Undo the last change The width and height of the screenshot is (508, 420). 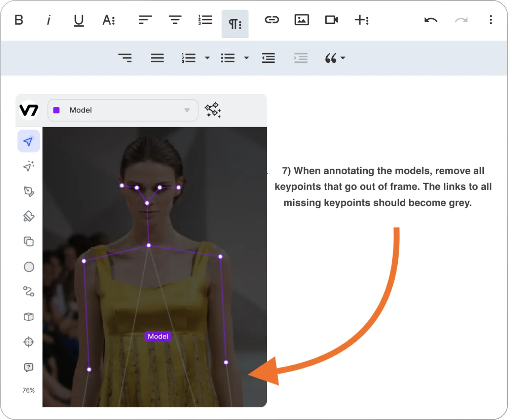click(x=431, y=20)
